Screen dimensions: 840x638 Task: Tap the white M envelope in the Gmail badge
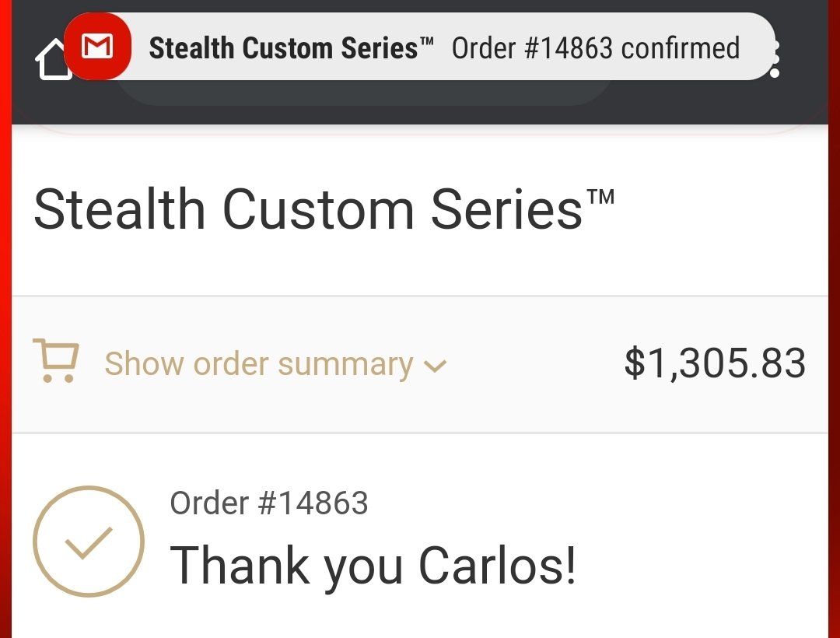(x=97, y=46)
